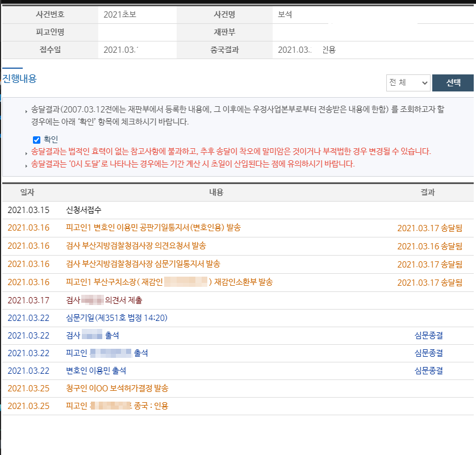
Task: Open the 심문기일통지서 발송 entry
Action: (x=143, y=264)
